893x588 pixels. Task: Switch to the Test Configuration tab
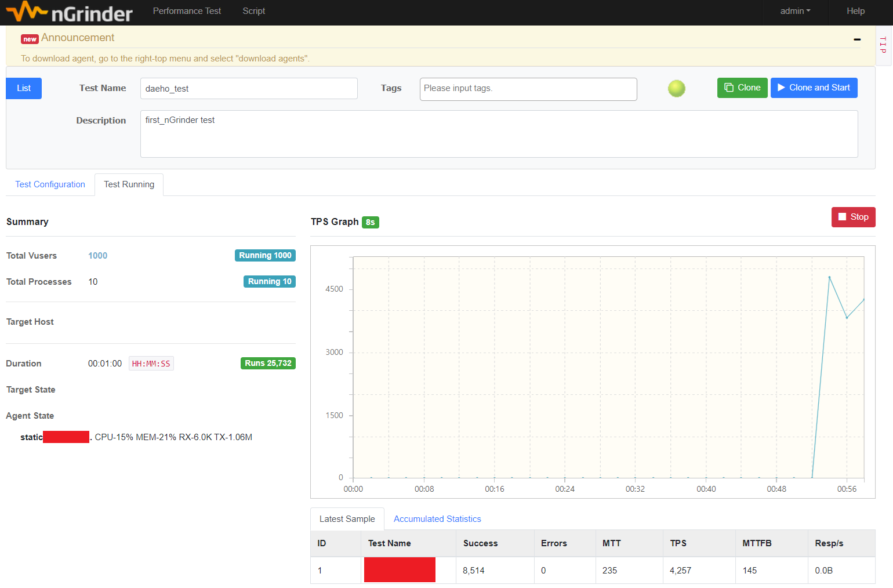(x=50, y=184)
